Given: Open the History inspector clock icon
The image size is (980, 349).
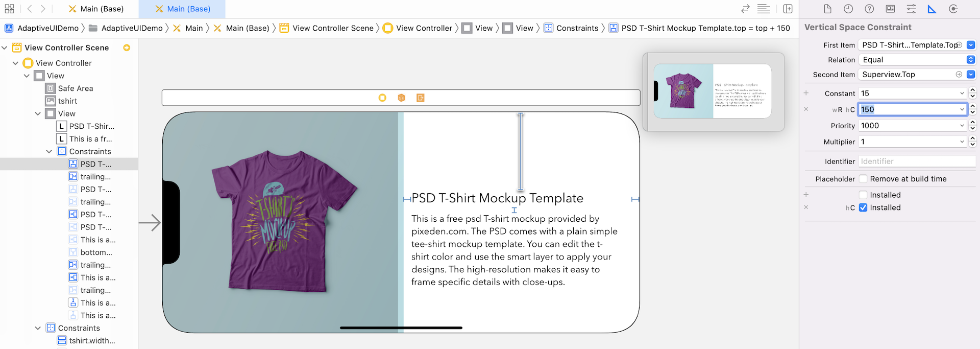Looking at the screenshot, I should click(848, 9).
